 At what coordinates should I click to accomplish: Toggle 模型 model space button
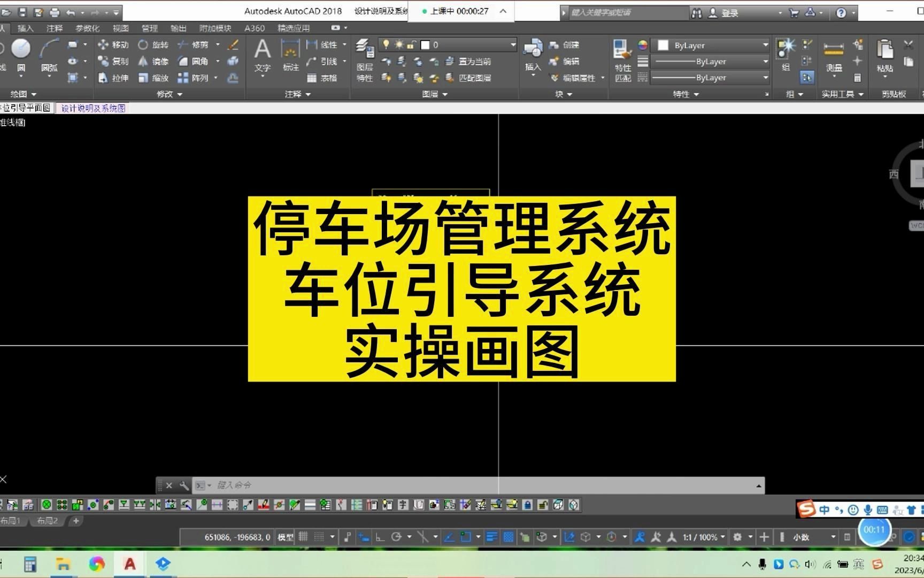point(286,537)
